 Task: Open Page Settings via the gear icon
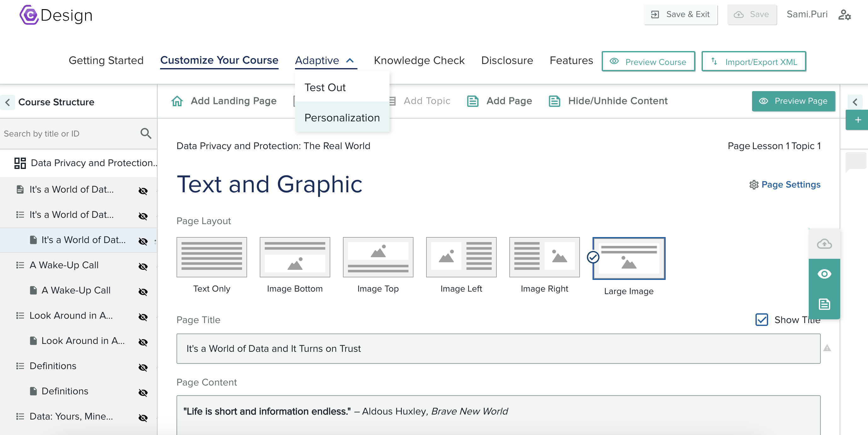pos(754,185)
